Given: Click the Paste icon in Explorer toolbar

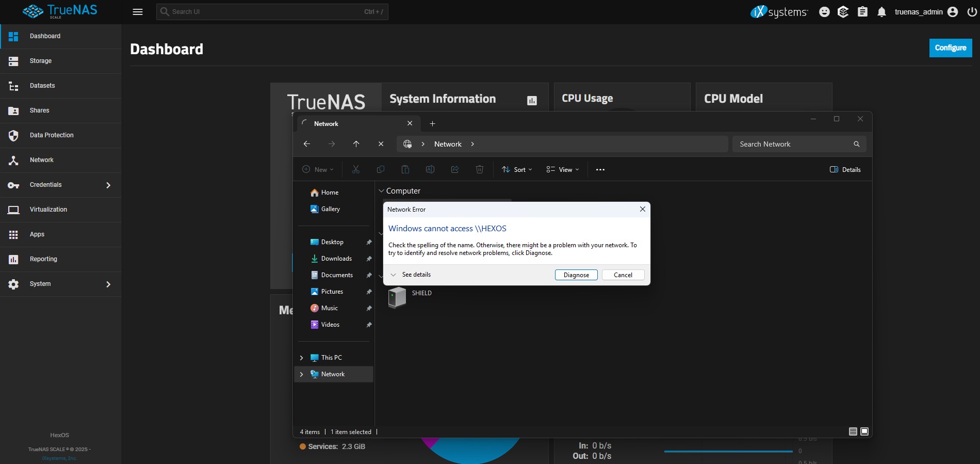Looking at the screenshot, I should pyautogui.click(x=405, y=169).
